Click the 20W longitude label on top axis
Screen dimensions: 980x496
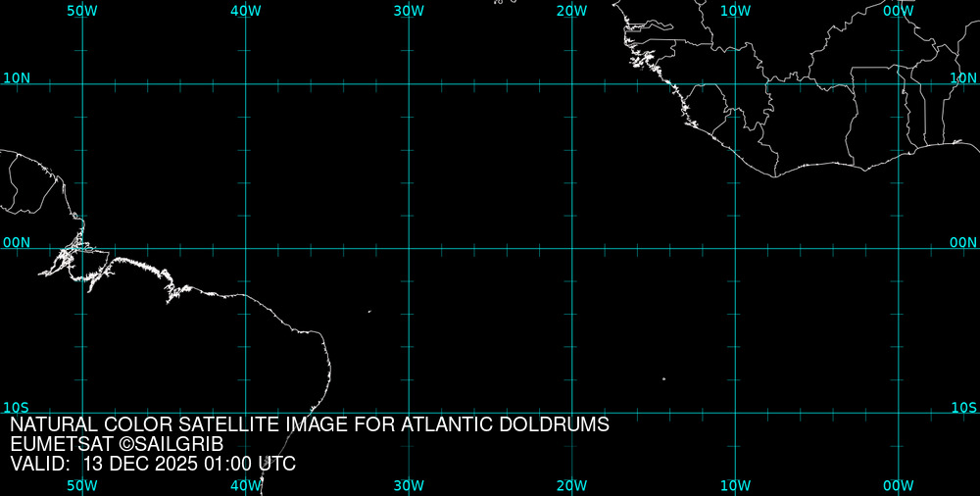click(x=572, y=10)
